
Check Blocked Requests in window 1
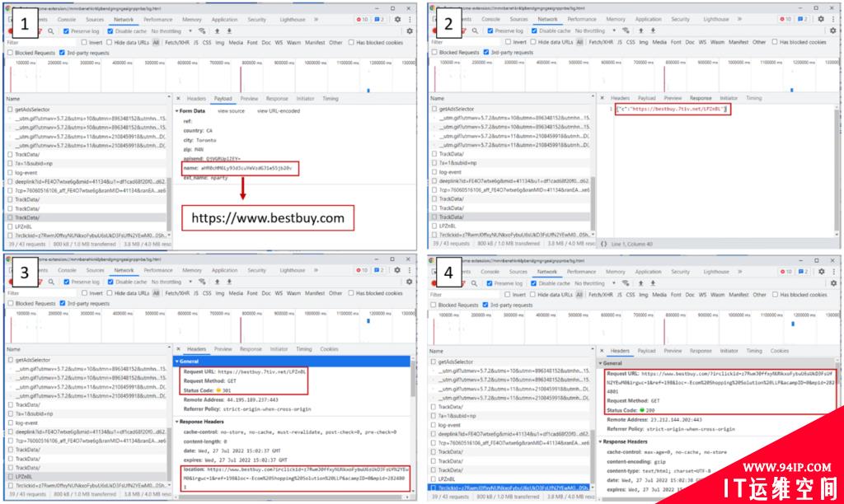click(x=10, y=53)
